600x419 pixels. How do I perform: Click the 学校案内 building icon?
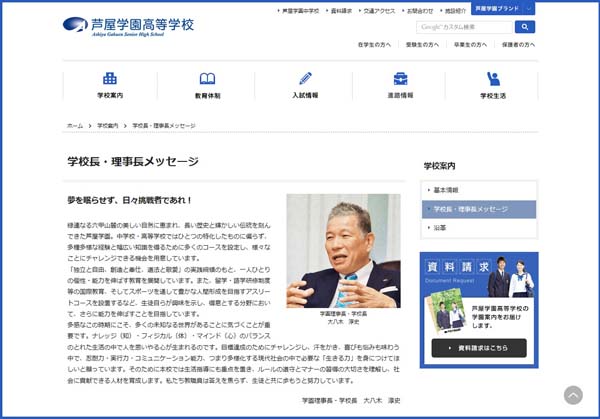click(110, 79)
